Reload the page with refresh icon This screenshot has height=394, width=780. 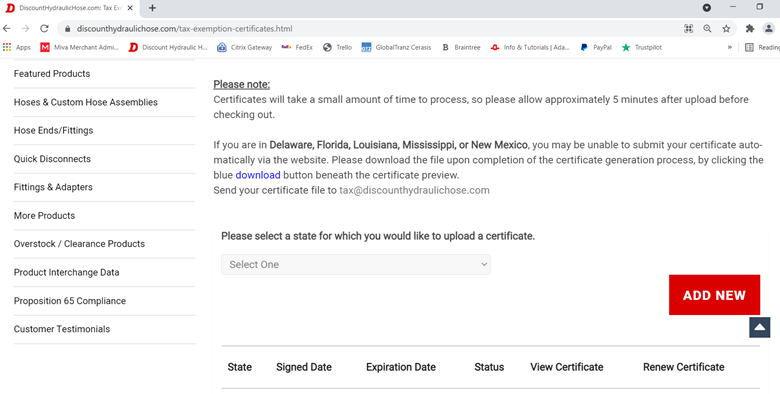coord(44,28)
